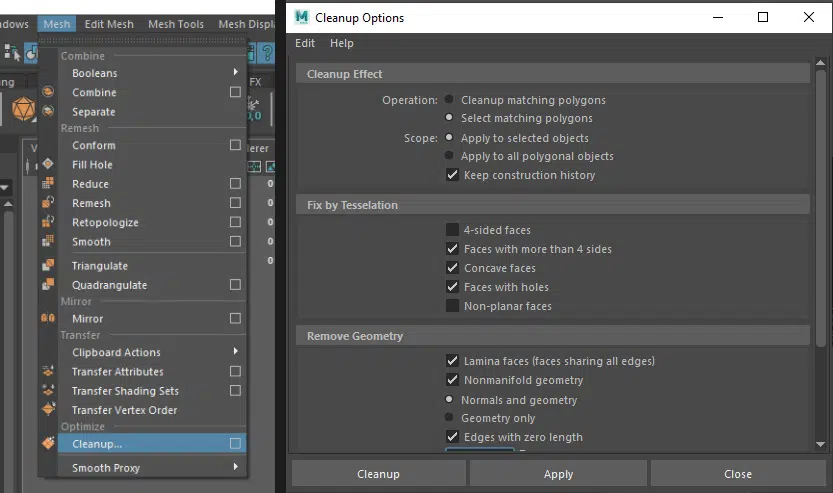
Task: Click the Cleanup icon in menu
Action: coord(48,443)
